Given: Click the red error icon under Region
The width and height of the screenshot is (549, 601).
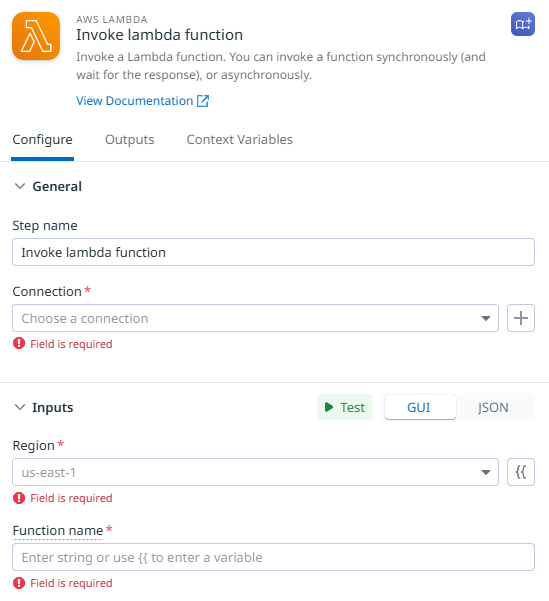Looking at the screenshot, I should [x=19, y=498].
